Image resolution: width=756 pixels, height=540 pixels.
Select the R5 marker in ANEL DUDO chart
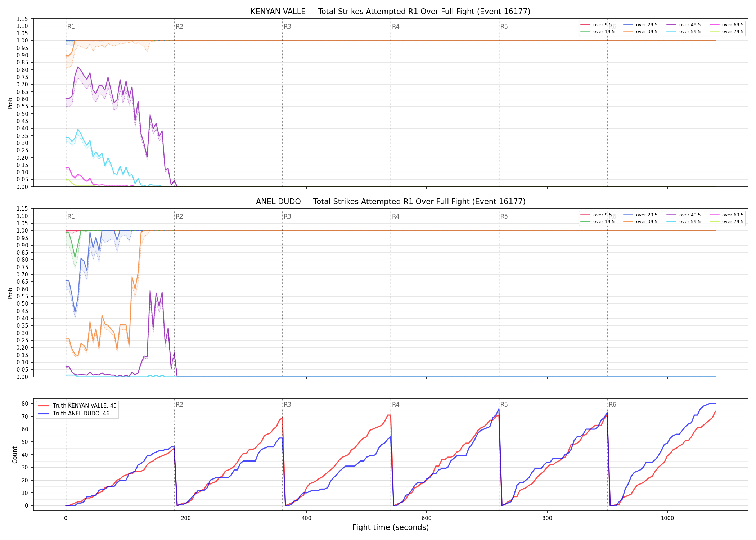click(x=504, y=216)
